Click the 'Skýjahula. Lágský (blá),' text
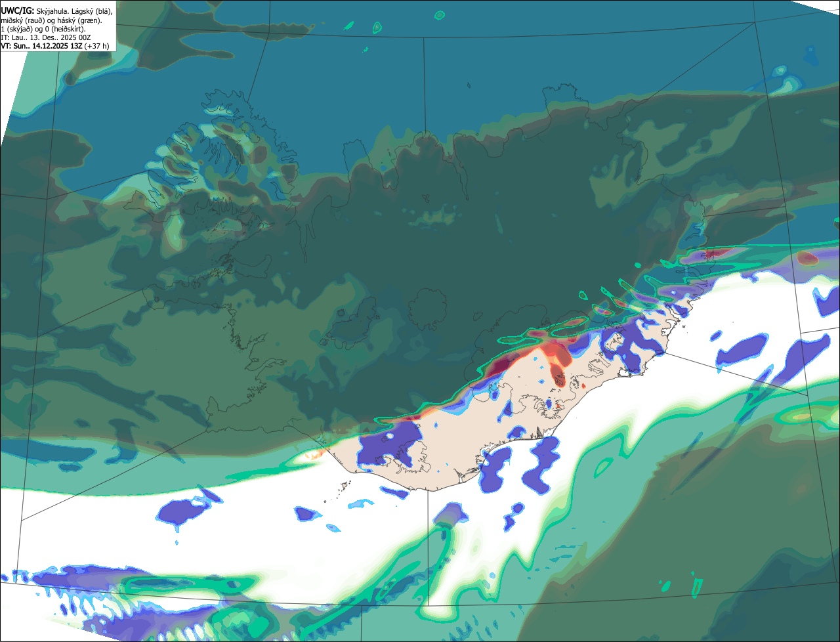This screenshot has height=642, width=840. coord(74,11)
